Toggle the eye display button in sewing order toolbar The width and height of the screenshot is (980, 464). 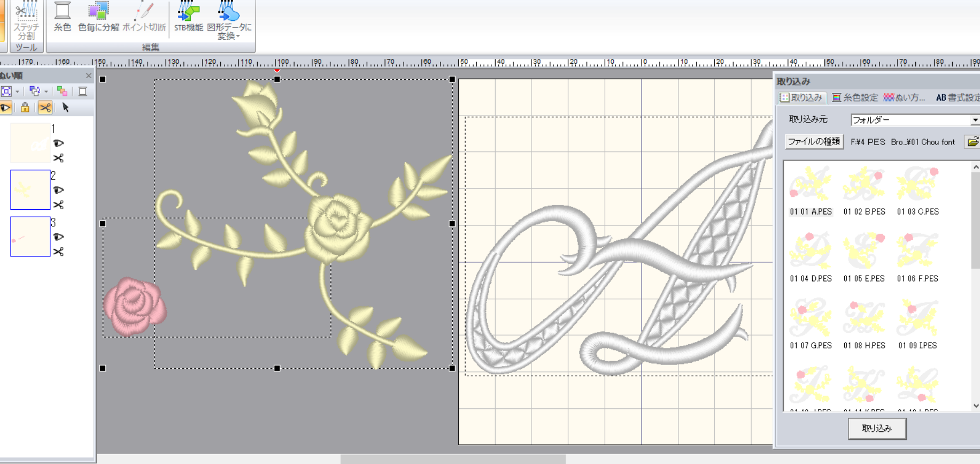click(x=6, y=108)
